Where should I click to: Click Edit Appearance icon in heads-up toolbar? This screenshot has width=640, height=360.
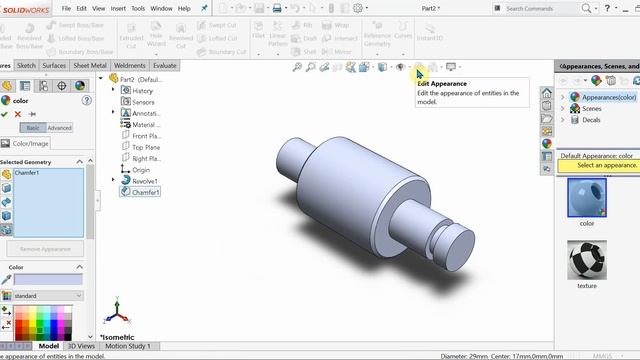click(418, 67)
